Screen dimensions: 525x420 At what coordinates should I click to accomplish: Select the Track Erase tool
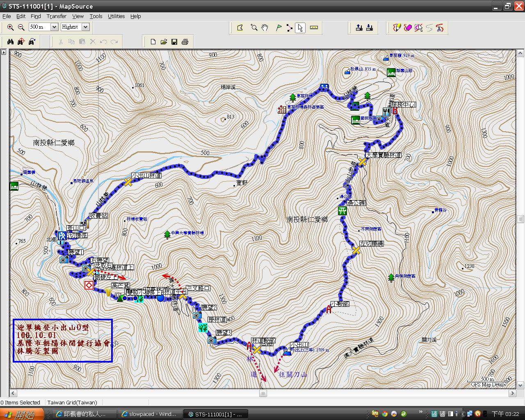(408, 28)
